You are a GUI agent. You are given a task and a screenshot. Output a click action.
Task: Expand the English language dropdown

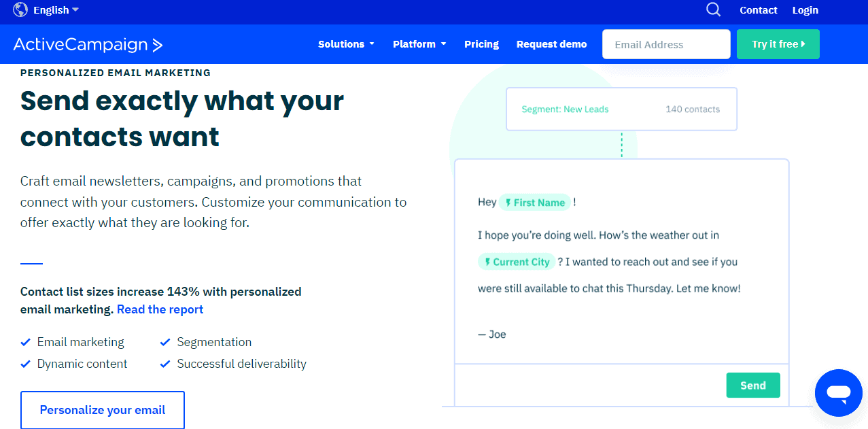(x=56, y=10)
